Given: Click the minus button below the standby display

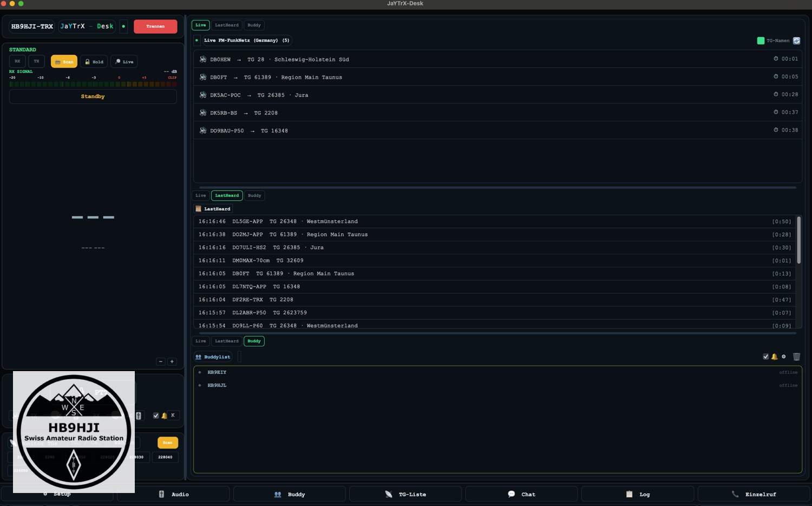Looking at the screenshot, I should pyautogui.click(x=160, y=361).
